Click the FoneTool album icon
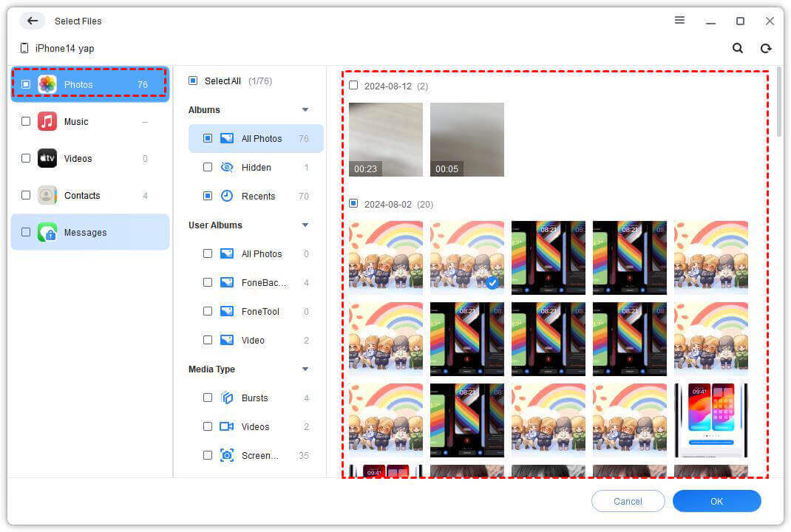Screen dimensions: 791x532 tap(227, 311)
